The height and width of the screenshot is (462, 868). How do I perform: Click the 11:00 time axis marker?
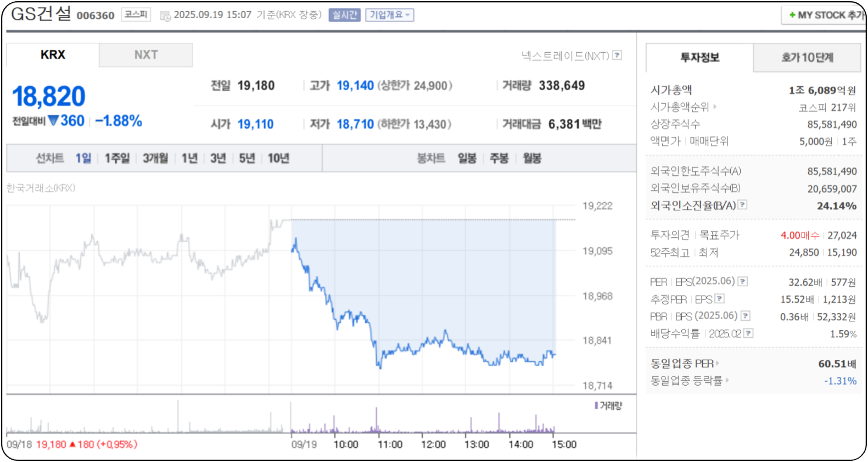[390, 444]
